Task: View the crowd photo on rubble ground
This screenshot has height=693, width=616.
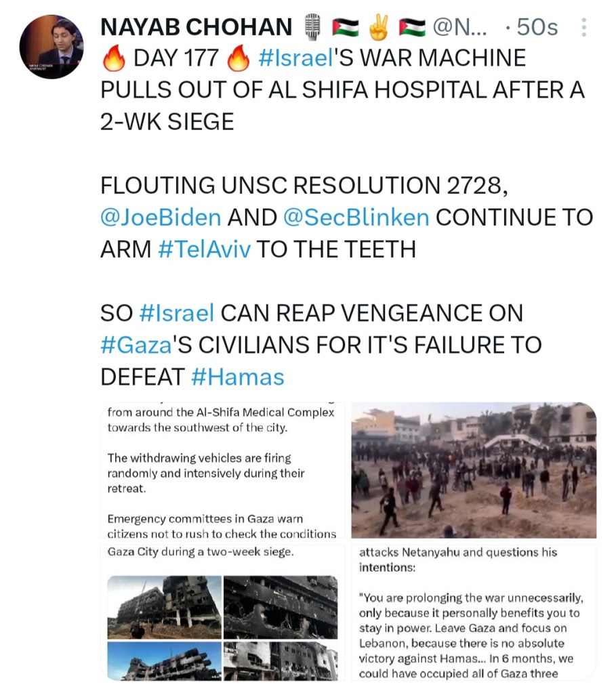Action: coord(474,470)
